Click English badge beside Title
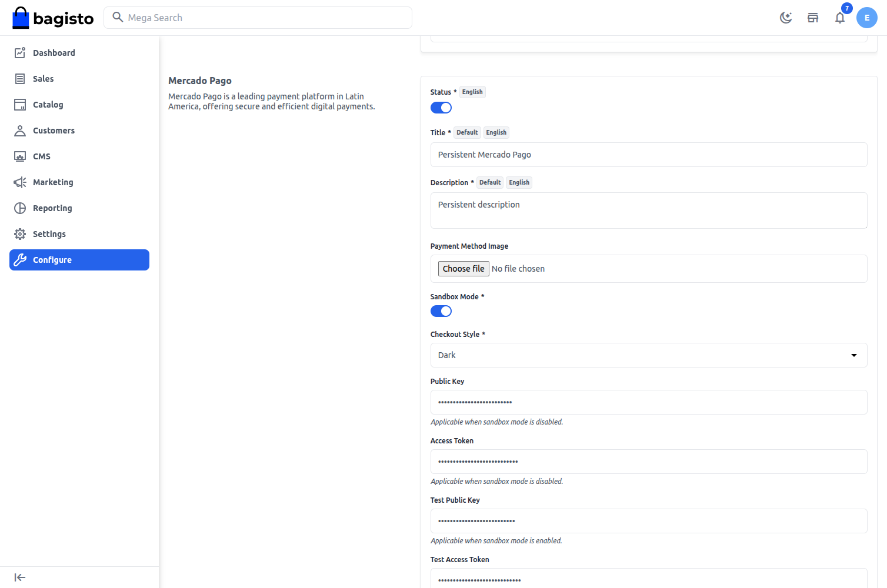This screenshot has width=887, height=588. click(x=496, y=132)
